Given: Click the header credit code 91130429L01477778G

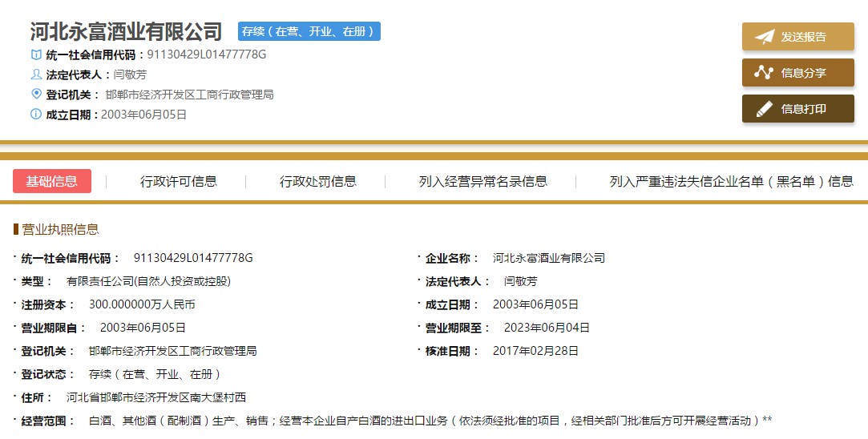Looking at the screenshot, I should click(207, 54).
